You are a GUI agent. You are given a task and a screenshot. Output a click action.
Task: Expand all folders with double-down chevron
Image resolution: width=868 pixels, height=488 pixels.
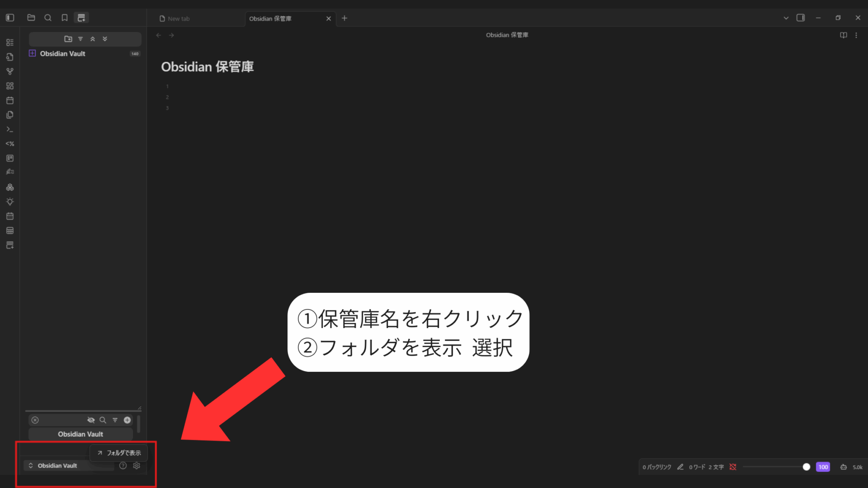pyautogui.click(x=105, y=39)
